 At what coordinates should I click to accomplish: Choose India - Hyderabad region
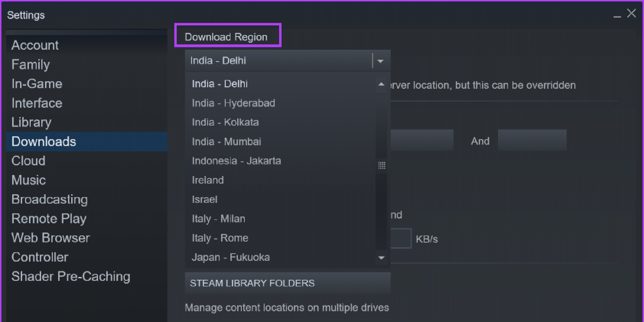(280, 103)
